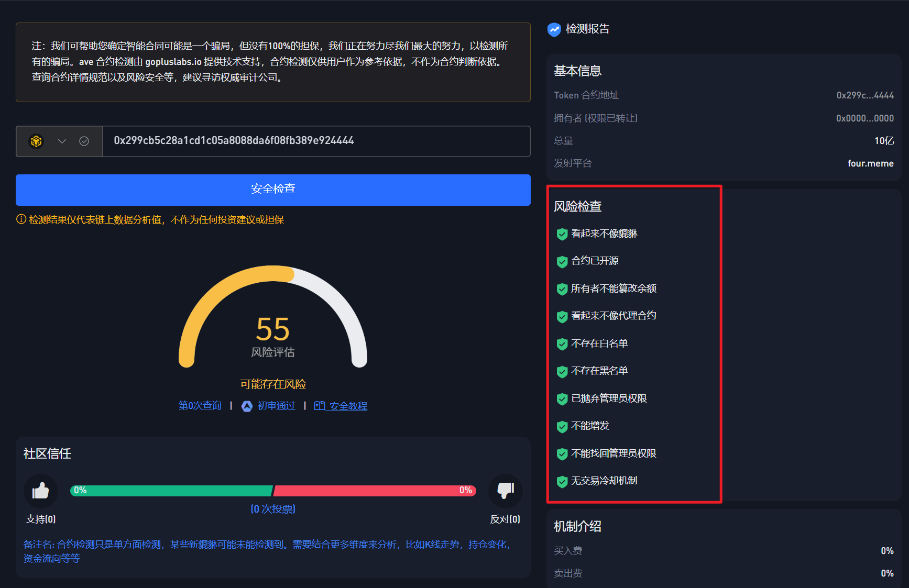Expand the chain selector dropdown chevron

tap(62, 141)
